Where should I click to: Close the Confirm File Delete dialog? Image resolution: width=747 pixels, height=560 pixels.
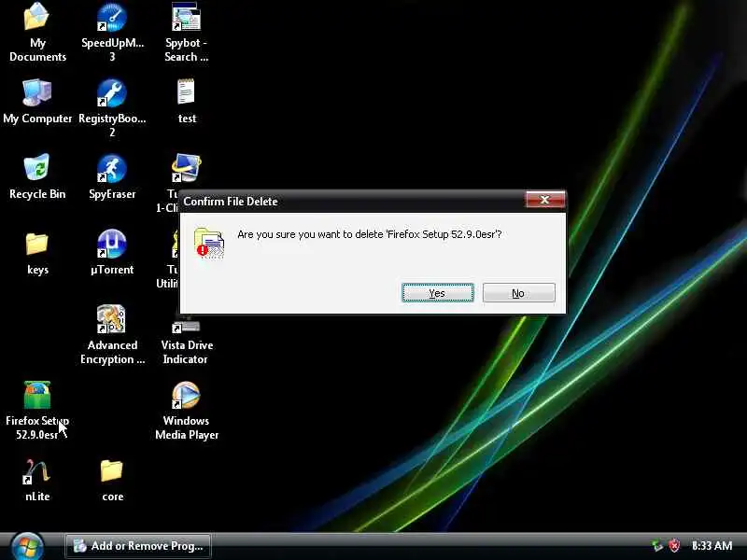coord(545,200)
